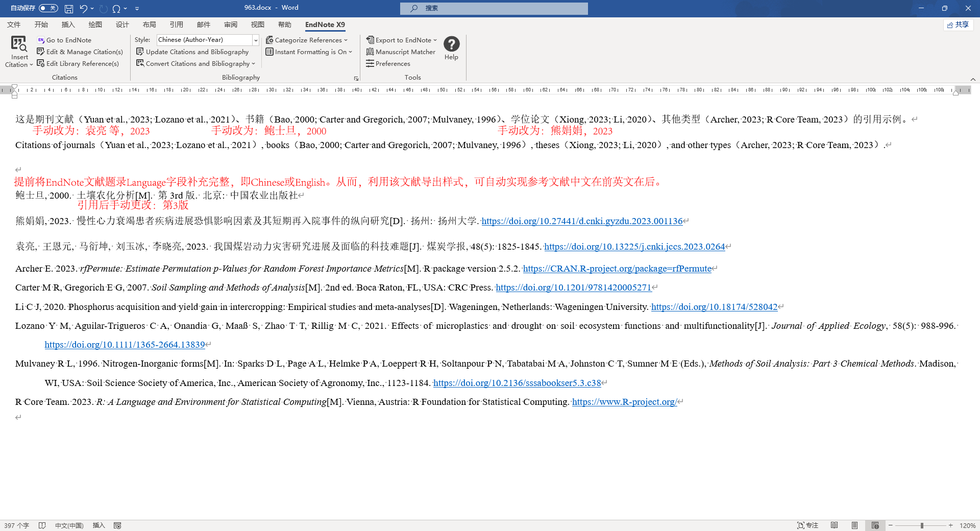Click the Insert Citation icon
Viewport: 980px width, 531px height.
(19, 44)
